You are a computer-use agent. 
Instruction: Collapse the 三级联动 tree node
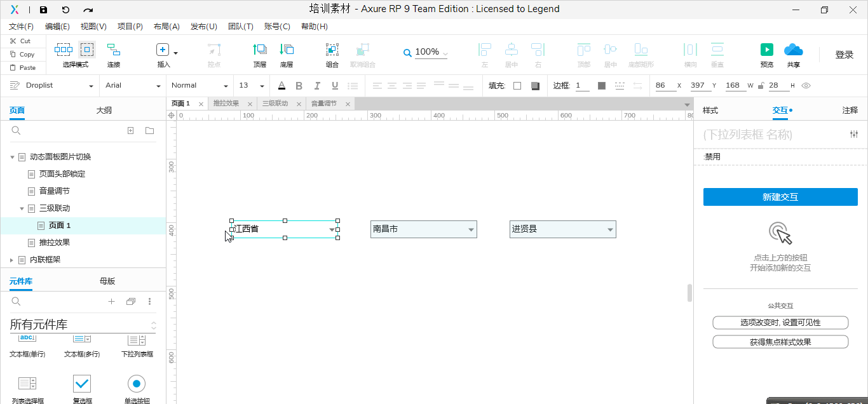pyautogui.click(x=22, y=208)
